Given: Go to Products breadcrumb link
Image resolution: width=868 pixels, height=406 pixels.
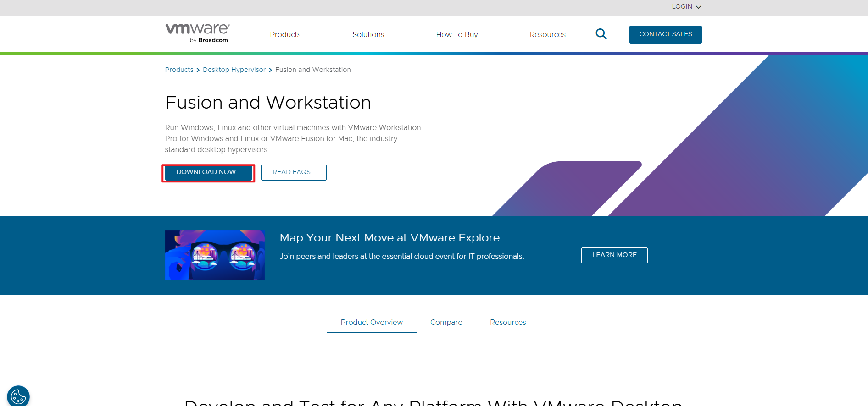Looking at the screenshot, I should [x=179, y=70].
